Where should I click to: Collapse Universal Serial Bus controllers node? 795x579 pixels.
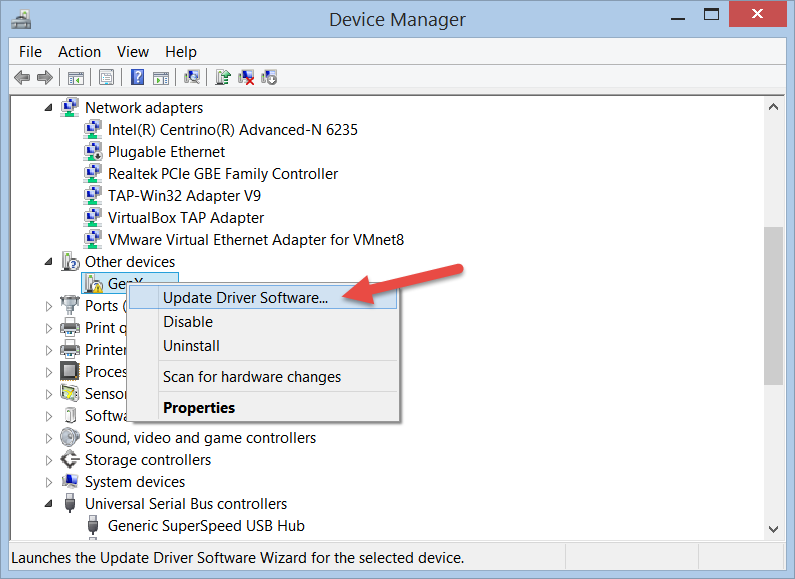[x=49, y=503]
